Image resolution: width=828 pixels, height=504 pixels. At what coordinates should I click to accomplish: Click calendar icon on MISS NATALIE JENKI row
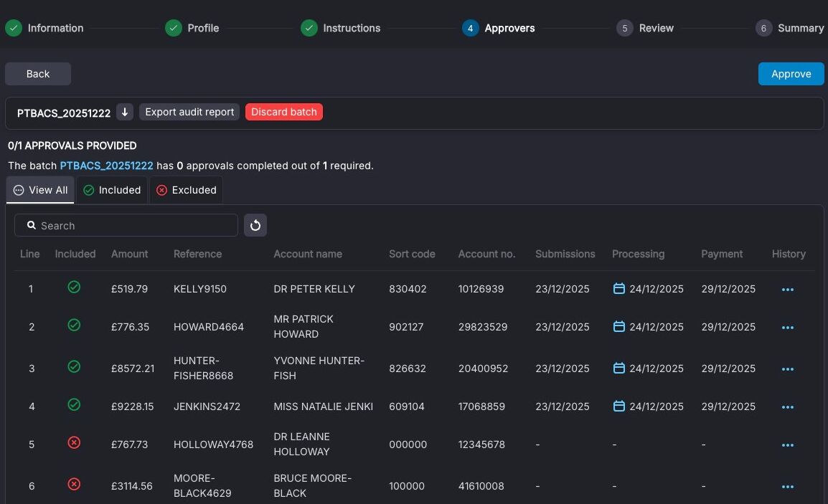coord(619,406)
